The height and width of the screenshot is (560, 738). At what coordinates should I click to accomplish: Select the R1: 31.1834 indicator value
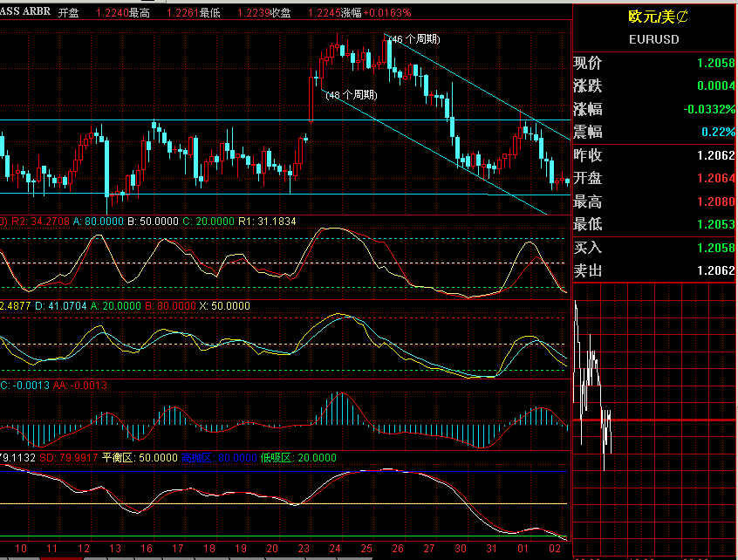coord(267,222)
